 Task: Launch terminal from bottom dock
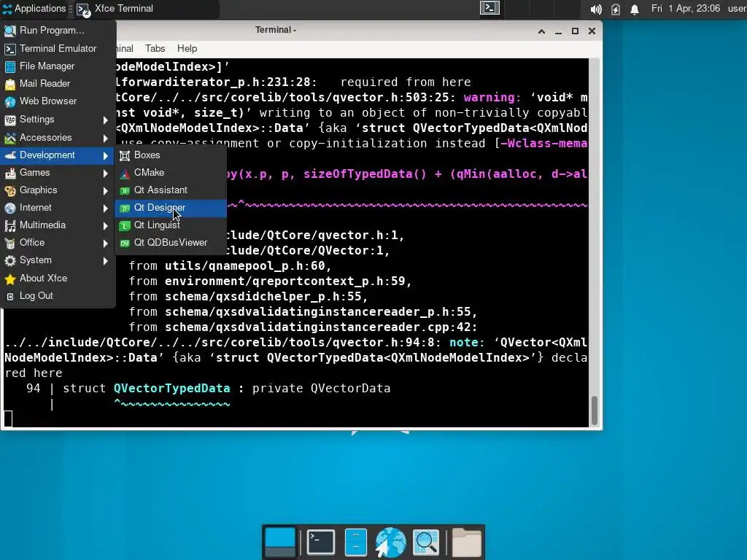pos(321,542)
